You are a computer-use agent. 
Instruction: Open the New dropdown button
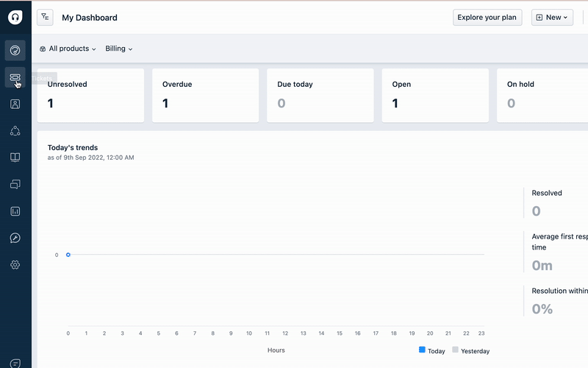(x=552, y=17)
